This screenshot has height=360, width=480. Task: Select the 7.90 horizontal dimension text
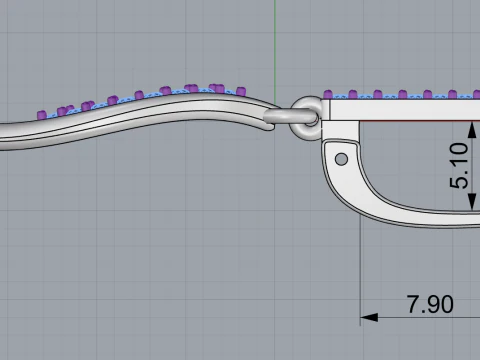(x=430, y=304)
